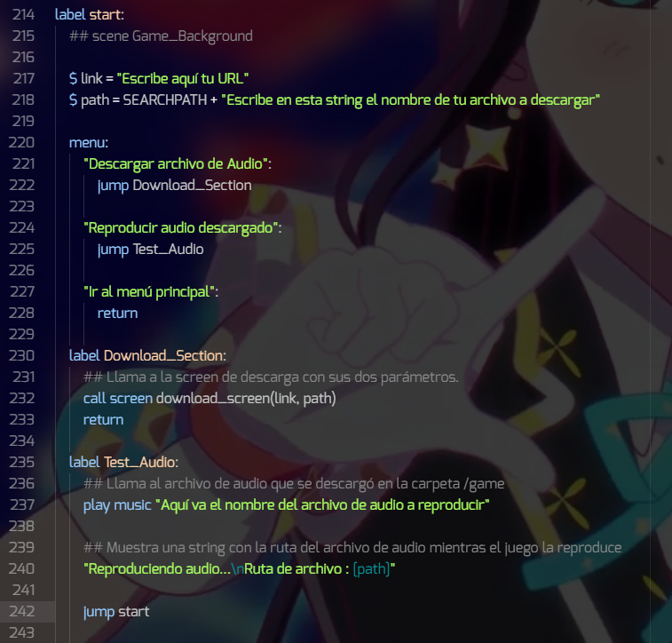
Task: Place cursor on the 'label start:' line
Action: 90,14
